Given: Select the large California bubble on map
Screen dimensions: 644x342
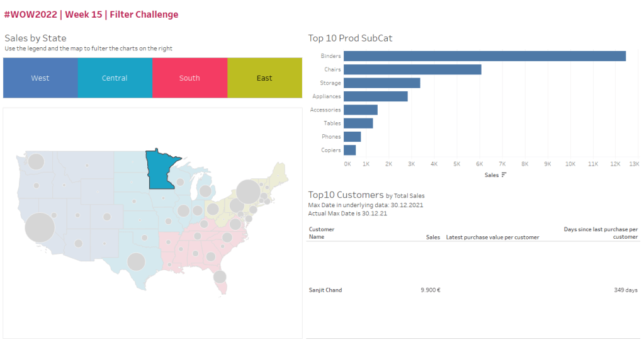Looking at the screenshot, I should tap(39, 227).
